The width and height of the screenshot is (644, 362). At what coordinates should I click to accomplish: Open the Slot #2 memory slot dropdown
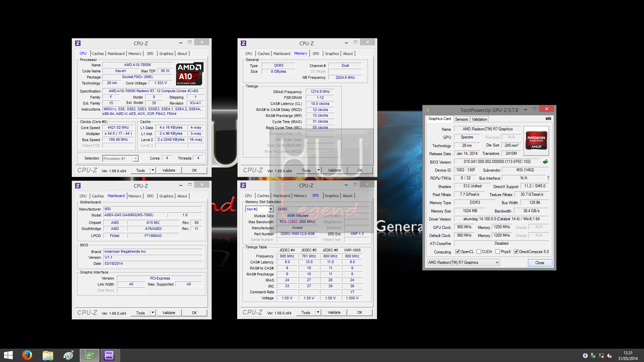[259, 209]
